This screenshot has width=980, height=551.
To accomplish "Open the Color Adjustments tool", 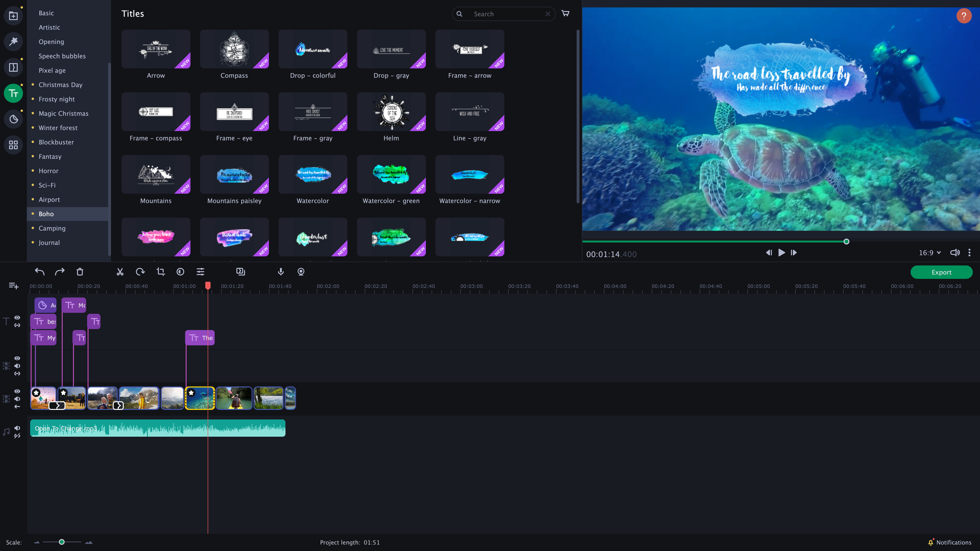I will [180, 271].
